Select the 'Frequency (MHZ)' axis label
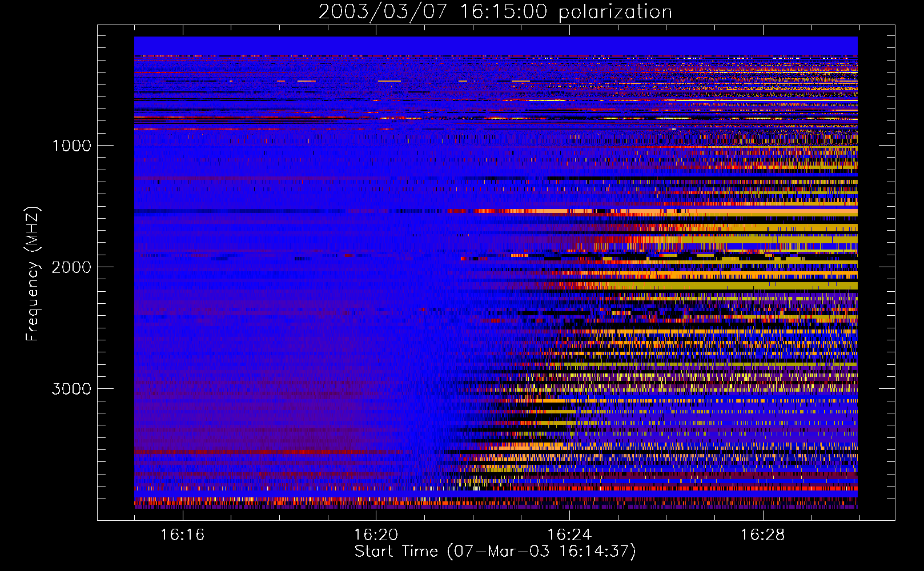This screenshot has width=924, height=571. tap(33, 274)
